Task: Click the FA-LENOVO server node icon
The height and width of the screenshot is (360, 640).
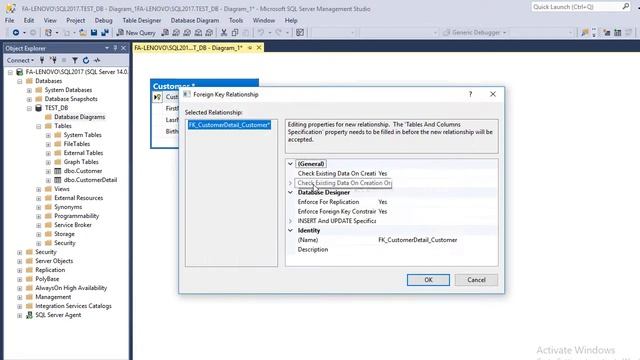Action: tap(20, 72)
